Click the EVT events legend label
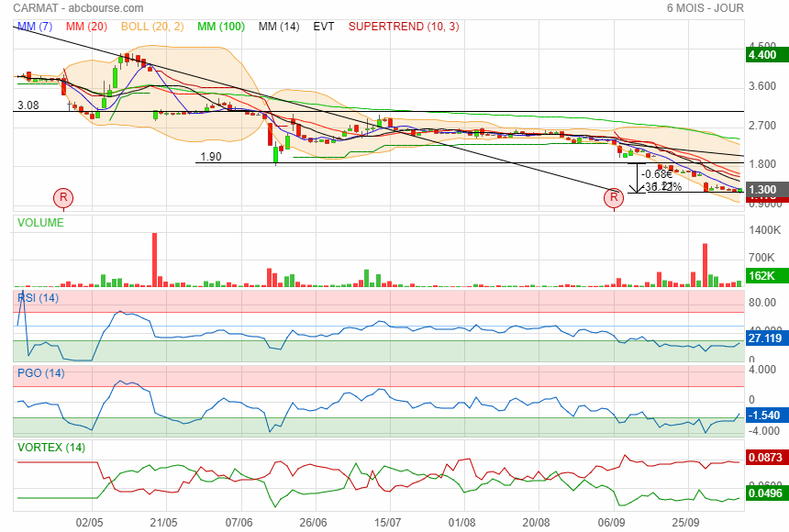 (x=324, y=27)
